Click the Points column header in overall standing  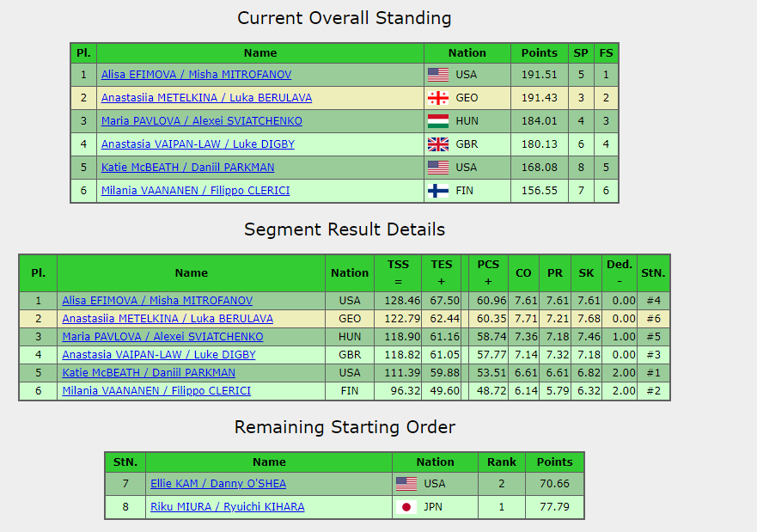540,53
